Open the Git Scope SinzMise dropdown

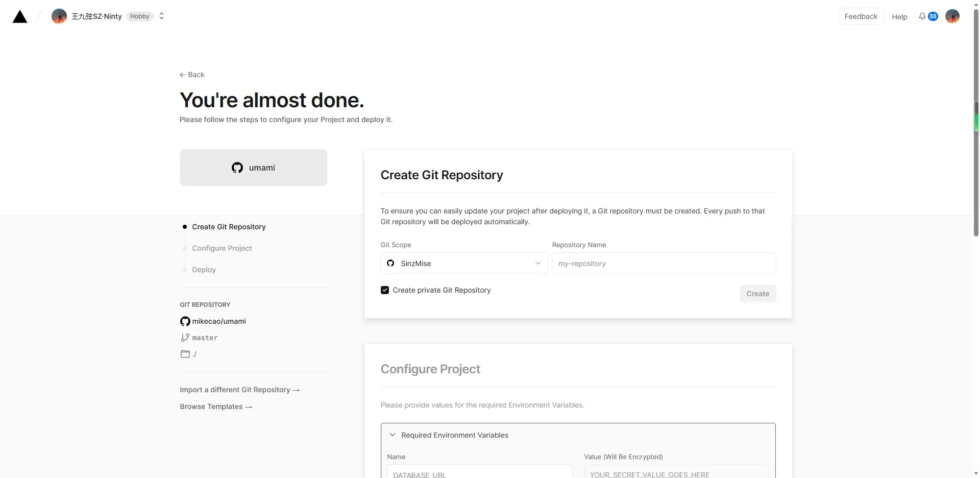(x=464, y=263)
